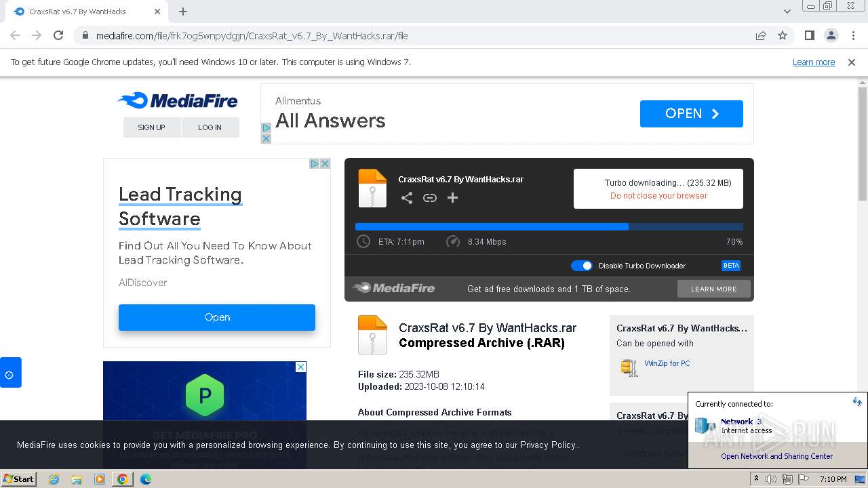The image size is (868, 488).
Task: Close the MediaFire Pro ad banner
Action: pos(301,367)
